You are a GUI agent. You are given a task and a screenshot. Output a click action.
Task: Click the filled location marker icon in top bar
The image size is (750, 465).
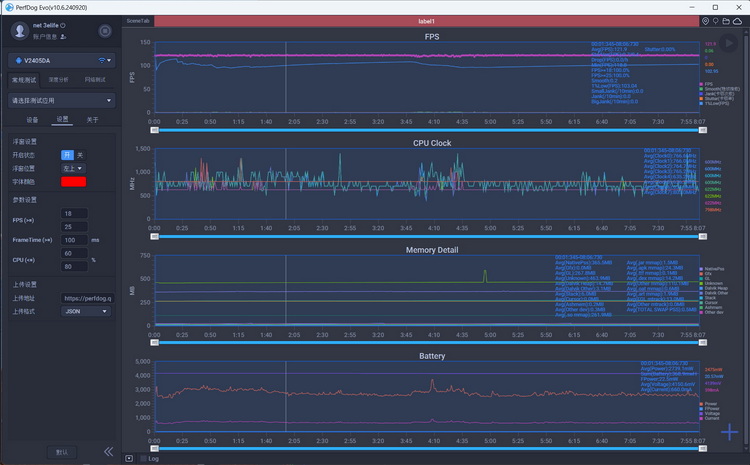coord(705,21)
